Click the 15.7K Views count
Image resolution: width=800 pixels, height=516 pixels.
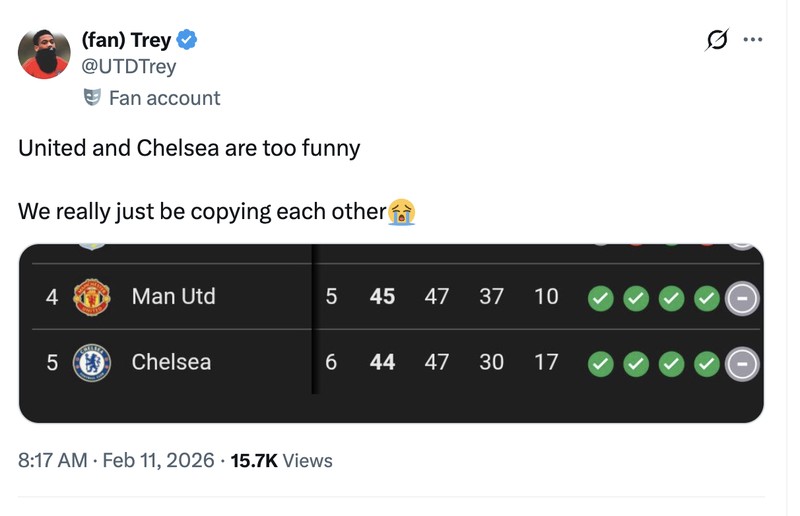(x=281, y=461)
